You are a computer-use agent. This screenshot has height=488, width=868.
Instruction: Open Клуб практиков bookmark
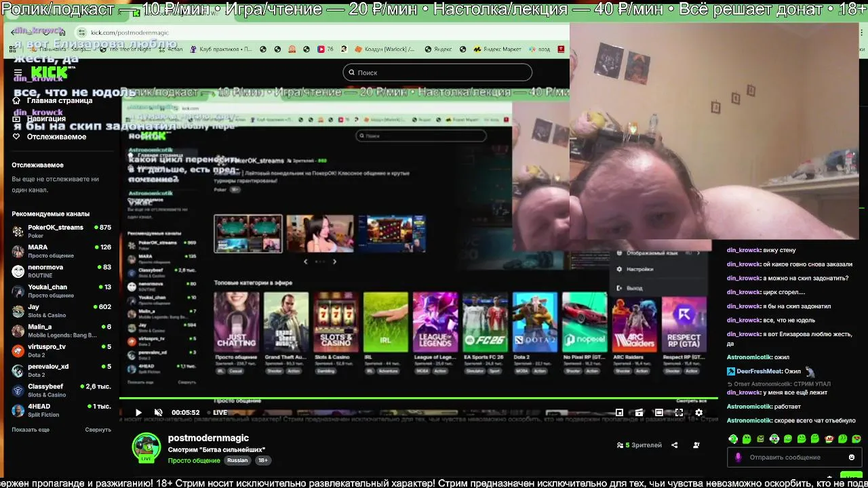221,49
